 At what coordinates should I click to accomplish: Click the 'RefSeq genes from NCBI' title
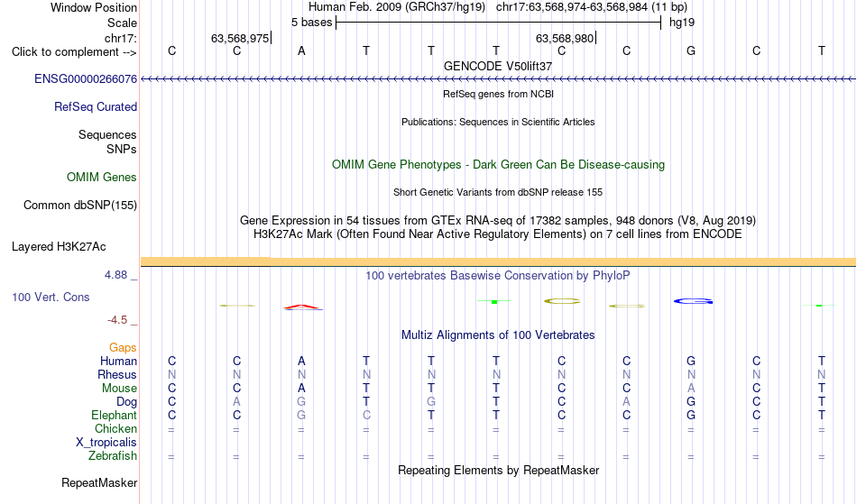coord(499,94)
